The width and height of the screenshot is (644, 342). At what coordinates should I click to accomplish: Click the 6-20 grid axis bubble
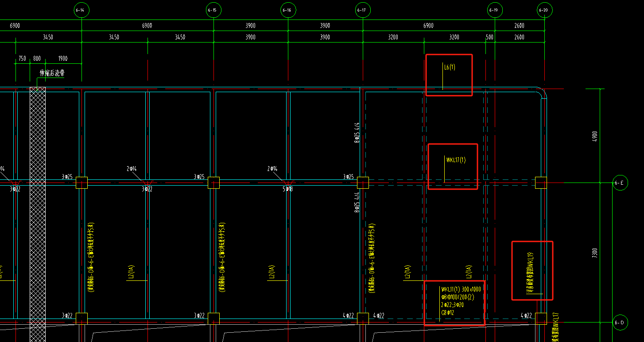pos(545,10)
